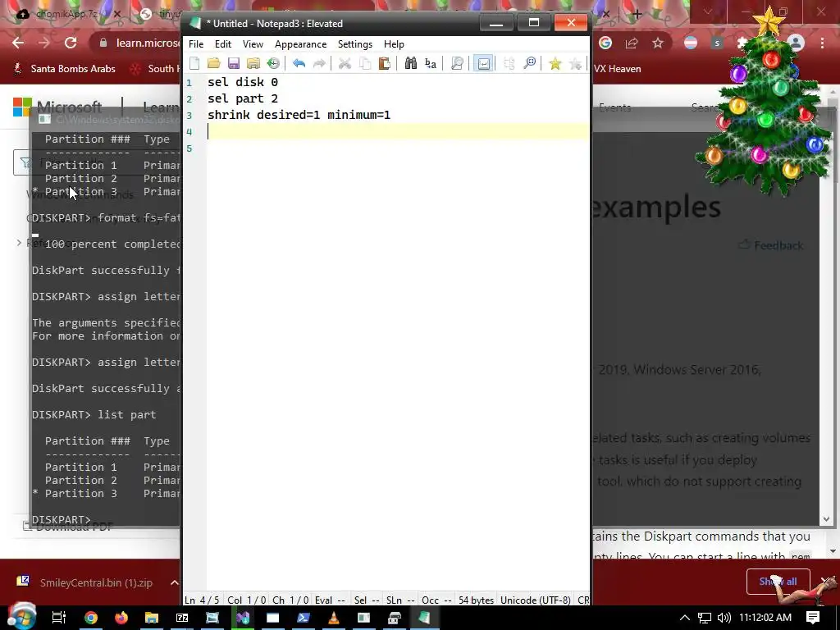Open the Edit menu in Notepad3
This screenshot has width=840, height=630.
(x=223, y=44)
